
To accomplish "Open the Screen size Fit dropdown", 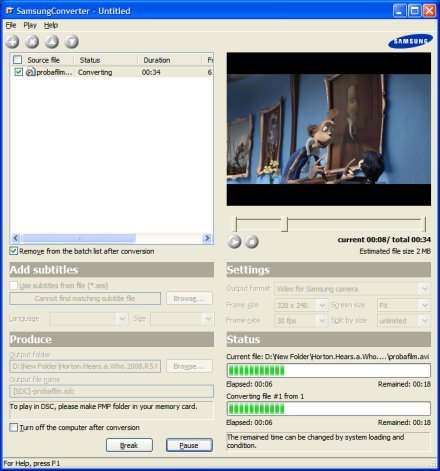I will click(x=424, y=305).
